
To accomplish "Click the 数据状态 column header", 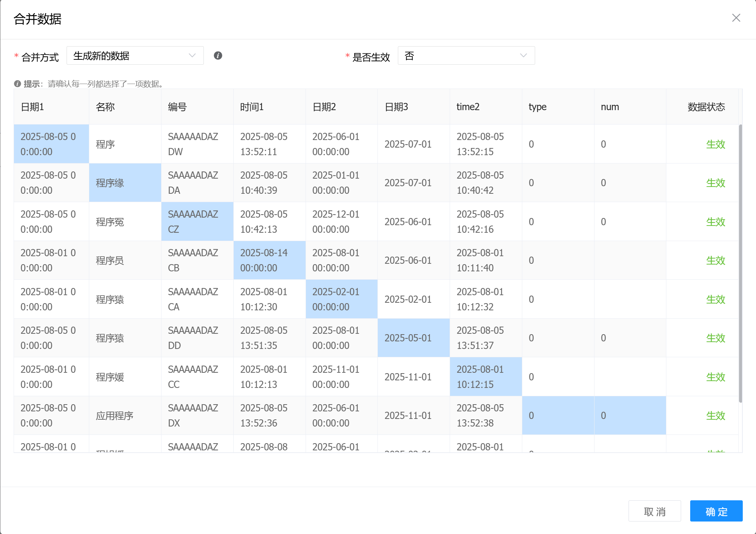I will [706, 107].
